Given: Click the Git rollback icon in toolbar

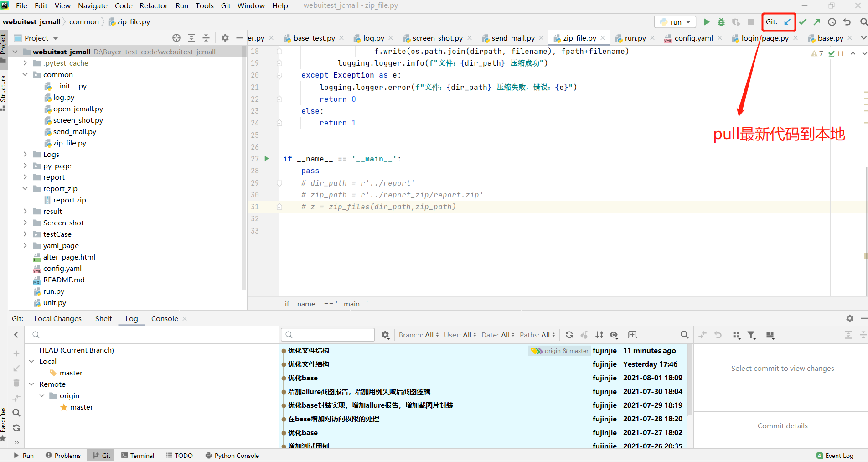Looking at the screenshot, I should tap(847, 22).
